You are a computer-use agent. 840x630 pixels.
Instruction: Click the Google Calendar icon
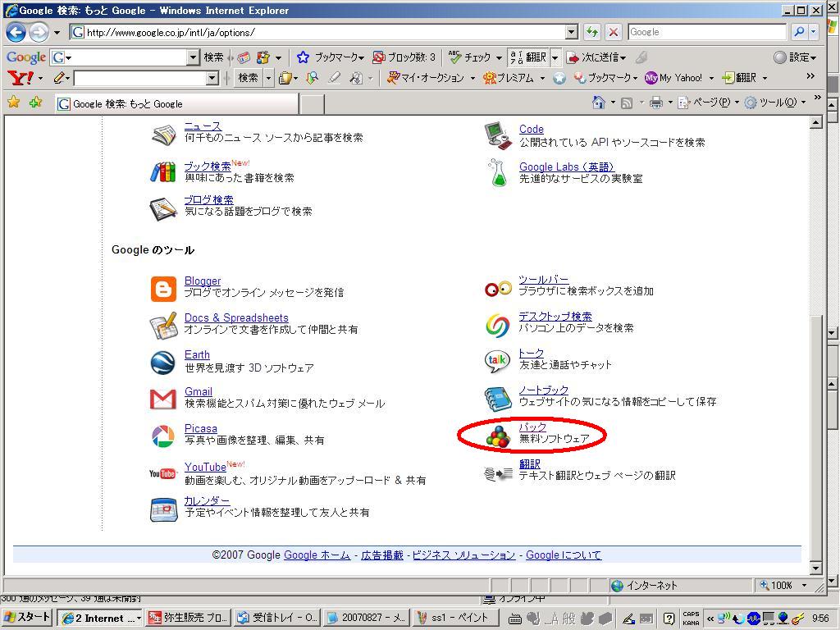(163, 509)
